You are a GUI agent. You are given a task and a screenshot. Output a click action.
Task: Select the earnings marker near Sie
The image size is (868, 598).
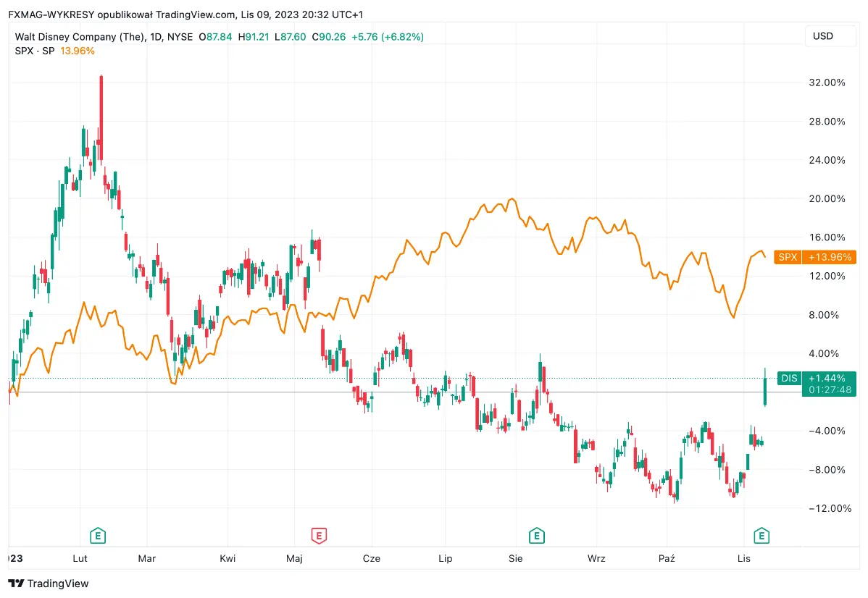tap(536, 536)
